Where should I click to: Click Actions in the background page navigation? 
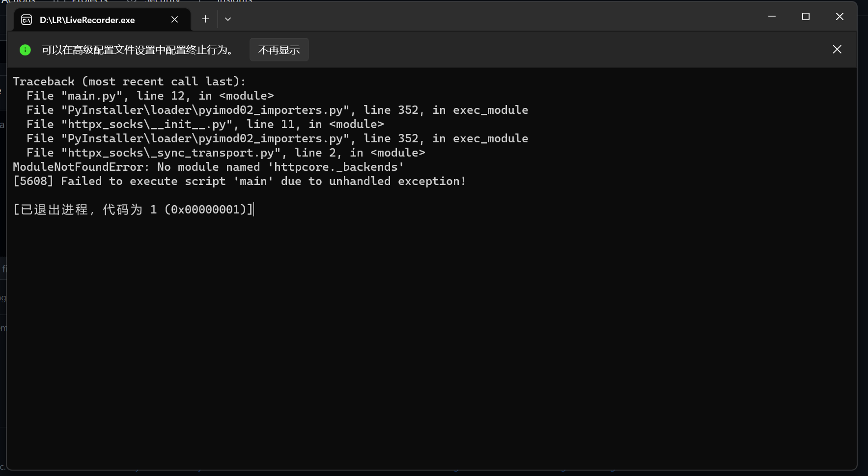click(x=20, y=1)
